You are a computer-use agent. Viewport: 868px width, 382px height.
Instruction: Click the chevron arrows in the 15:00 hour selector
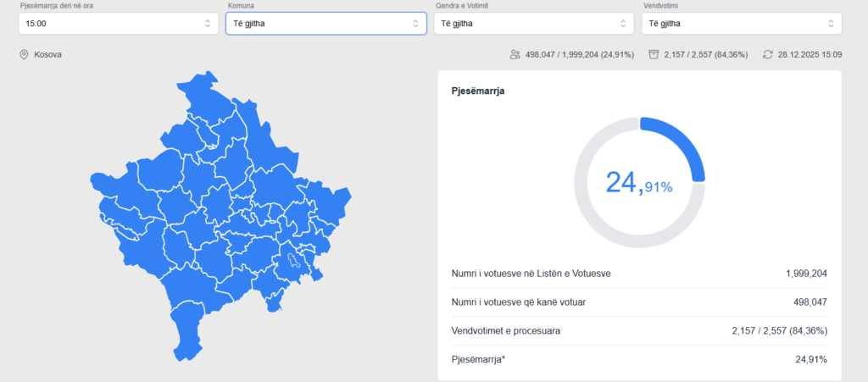click(208, 23)
